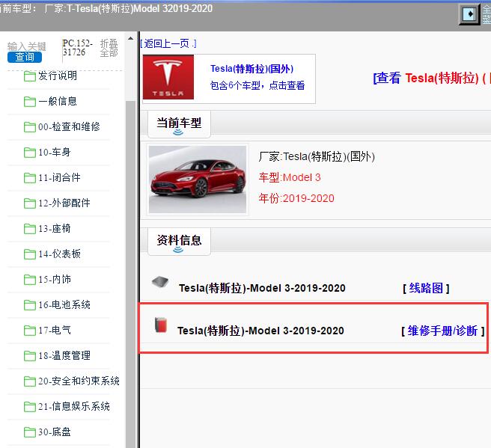Click folder icon for 20-安全和约束系统
The image size is (491, 448).
pos(30,381)
